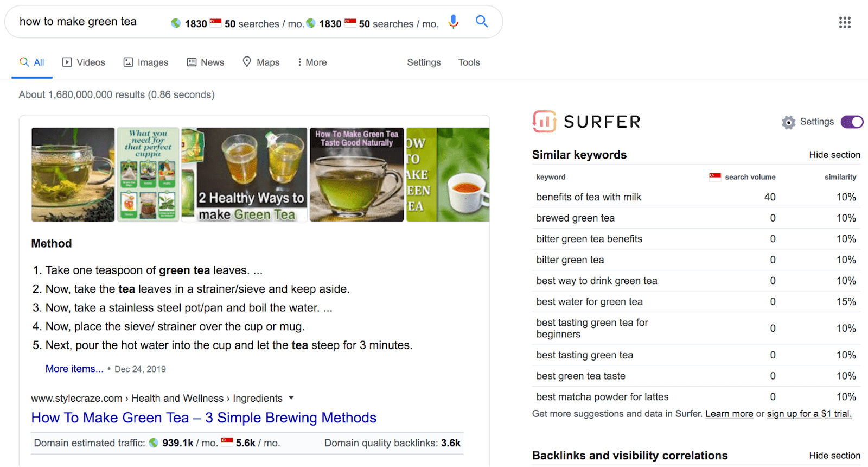Open the StyleCraze green tea article link
The height and width of the screenshot is (467, 868).
(203, 418)
